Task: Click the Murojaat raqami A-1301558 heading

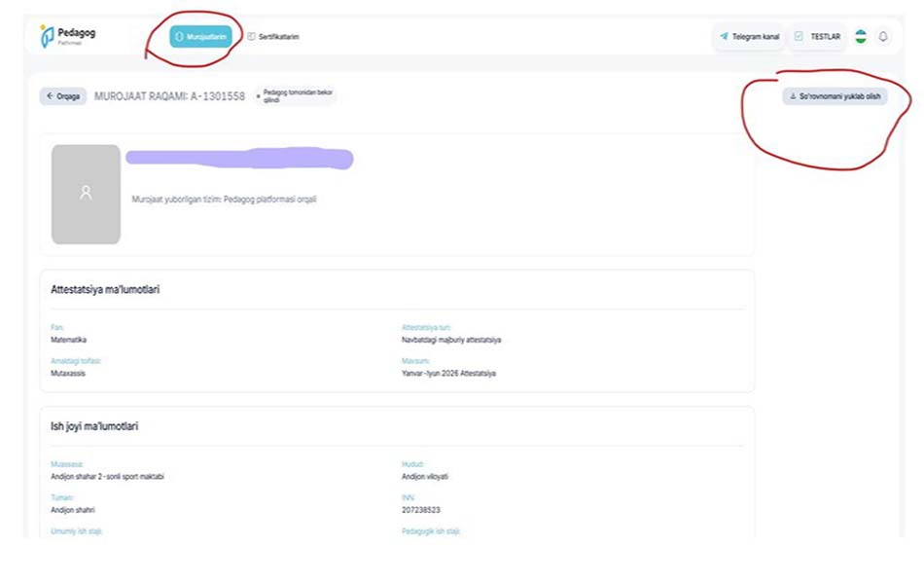Action: pyautogui.click(x=169, y=96)
